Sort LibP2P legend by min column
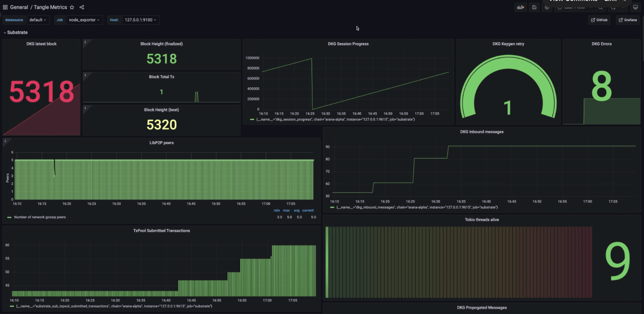The image size is (644, 314). (x=277, y=211)
